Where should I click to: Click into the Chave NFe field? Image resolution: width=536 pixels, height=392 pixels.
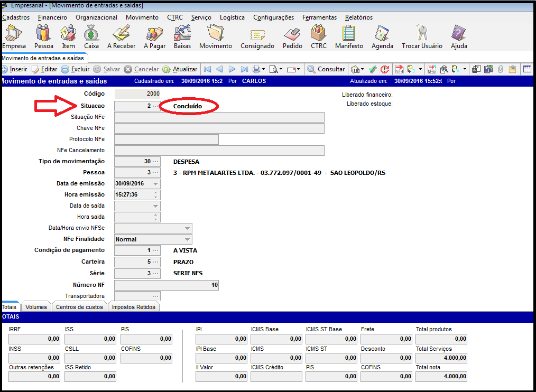click(219, 128)
